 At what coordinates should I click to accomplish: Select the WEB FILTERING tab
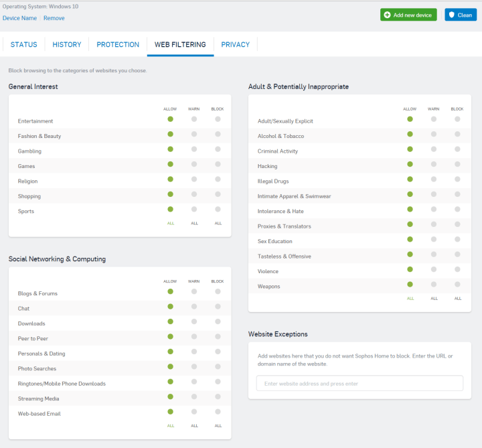click(181, 45)
